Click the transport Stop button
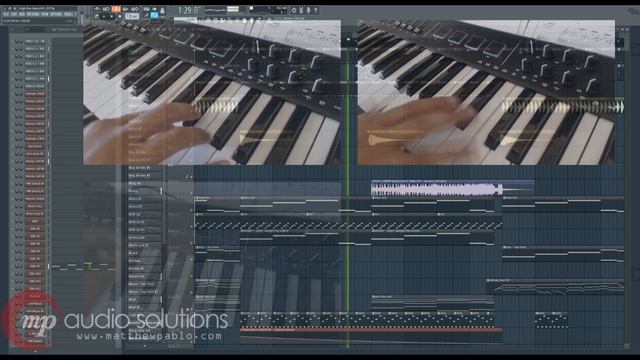The image size is (640, 360). 111,17
